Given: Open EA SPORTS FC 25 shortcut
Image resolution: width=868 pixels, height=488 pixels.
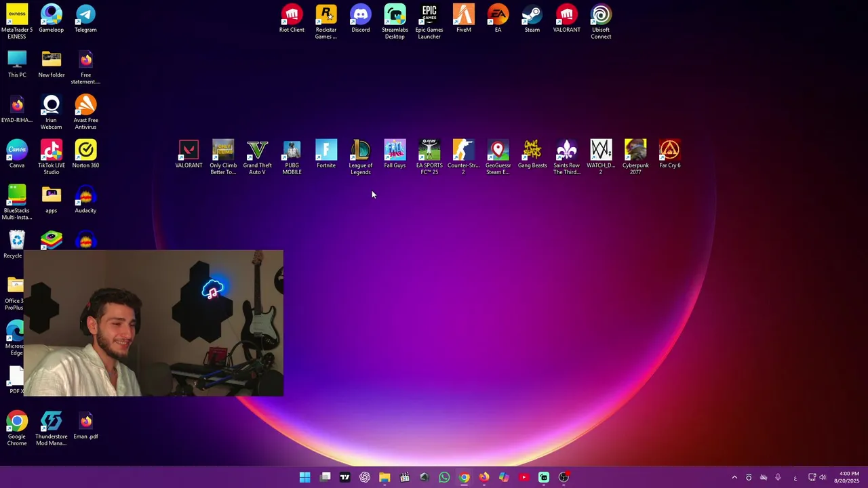Looking at the screenshot, I should (429, 157).
